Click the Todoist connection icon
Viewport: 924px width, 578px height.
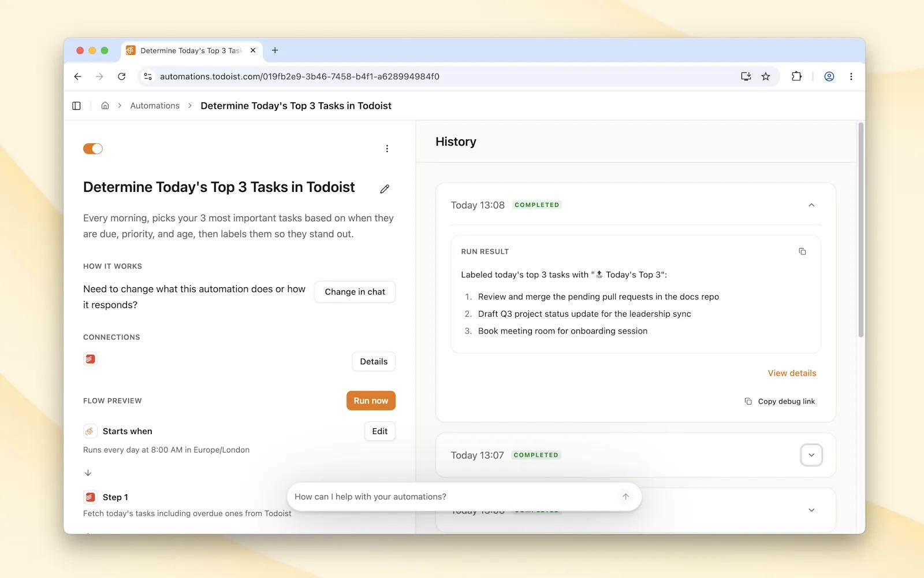point(90,359)
